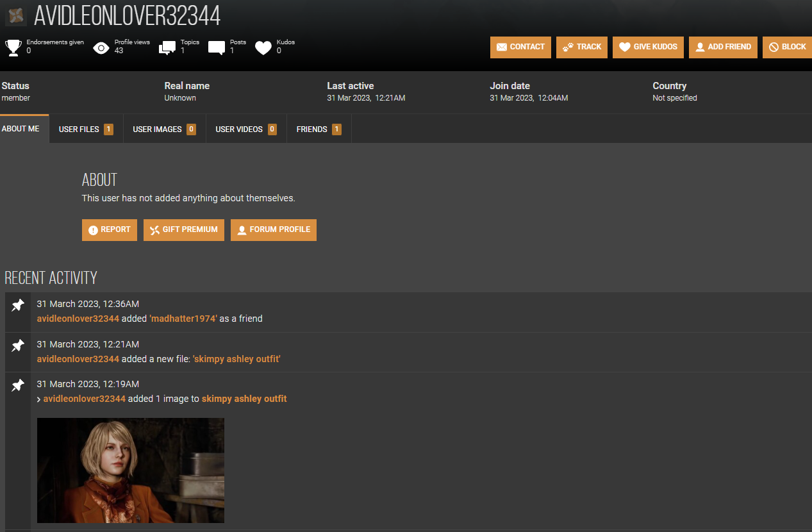Click the Kudos heart icon
Screen dimensions: 812x532
263,47
